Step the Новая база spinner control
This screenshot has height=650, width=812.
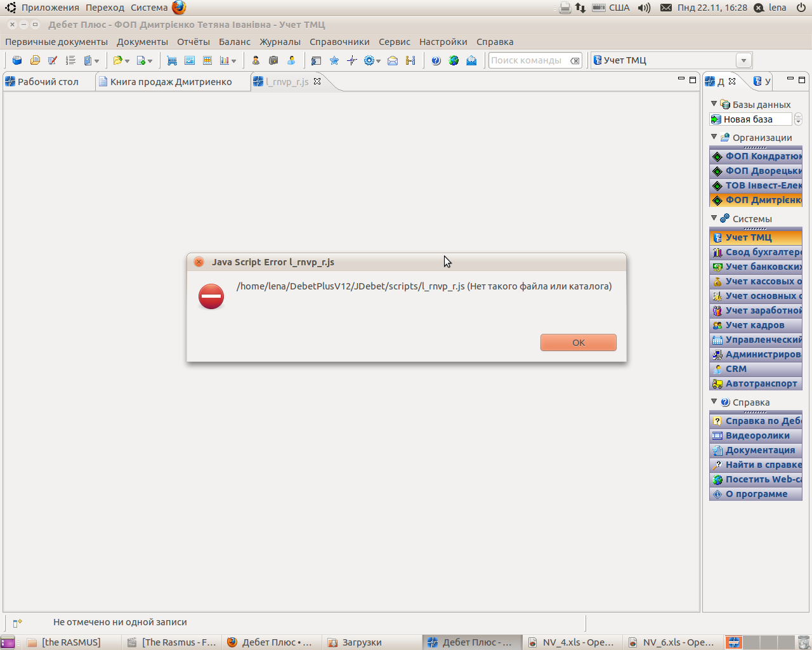coord(798,119)
